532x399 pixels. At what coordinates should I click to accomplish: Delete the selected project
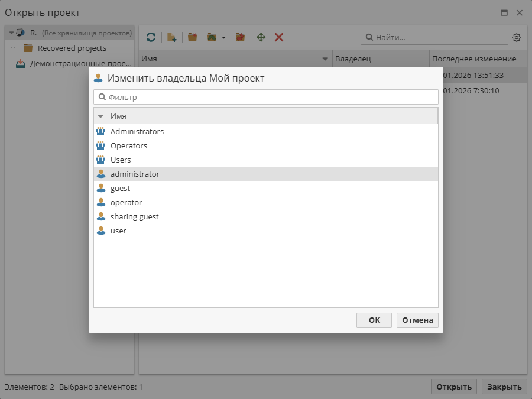[278, 37]
